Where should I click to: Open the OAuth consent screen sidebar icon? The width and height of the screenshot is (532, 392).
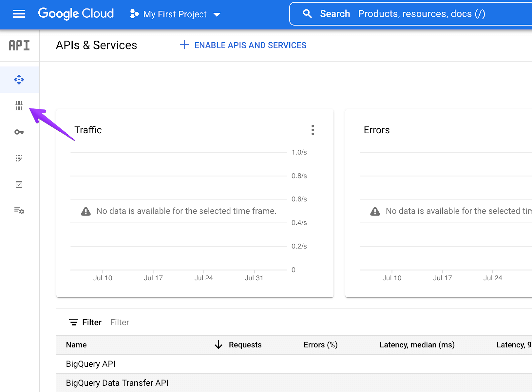(x=19, y=158)
